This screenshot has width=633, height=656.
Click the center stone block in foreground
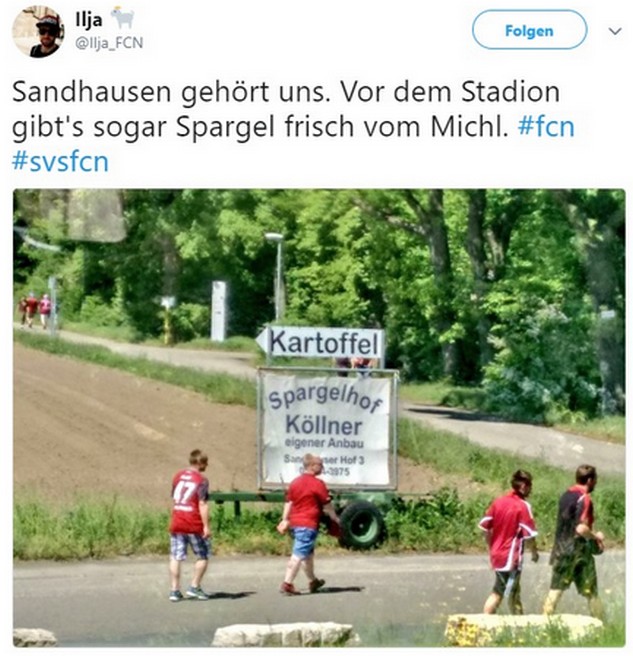click(x=283, y=633)
